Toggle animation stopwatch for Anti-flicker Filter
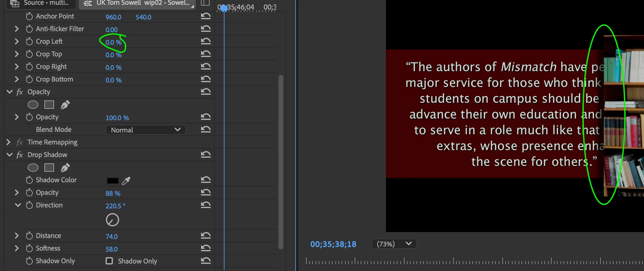The width and height of the screenshot is (644, 271). pos(29,29)
